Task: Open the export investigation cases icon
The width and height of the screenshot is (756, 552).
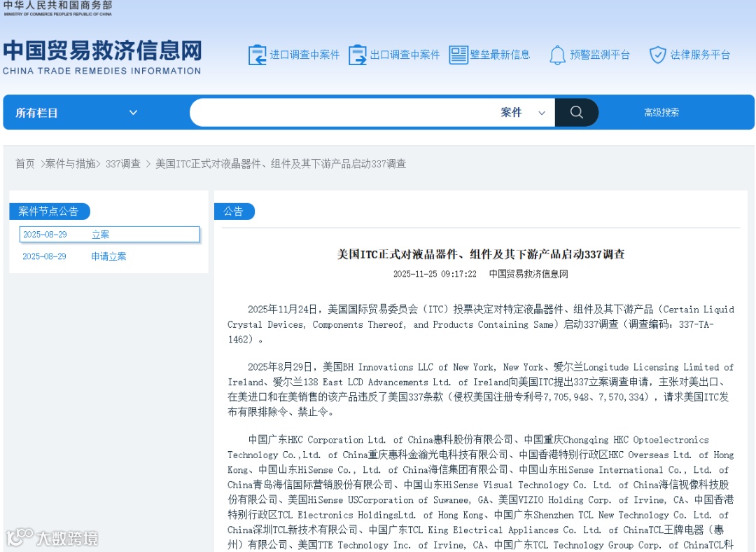Action: [x=357, y=55]
